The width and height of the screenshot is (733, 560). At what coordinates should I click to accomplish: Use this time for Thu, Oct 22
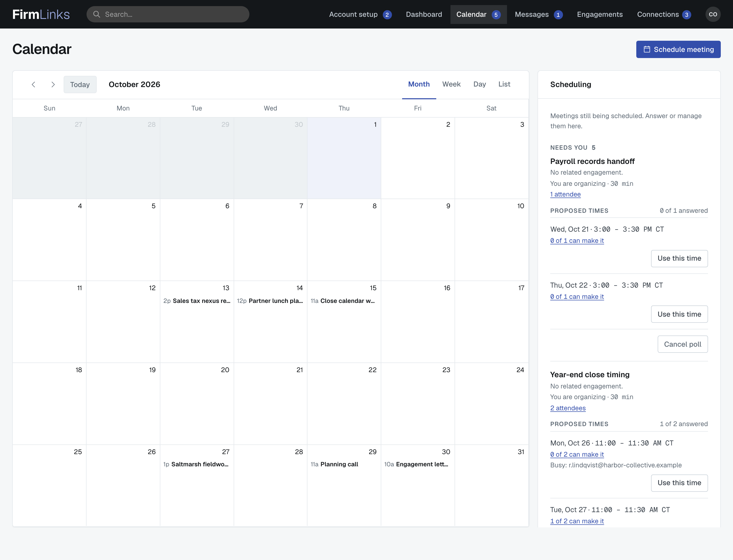click(679, 314)
